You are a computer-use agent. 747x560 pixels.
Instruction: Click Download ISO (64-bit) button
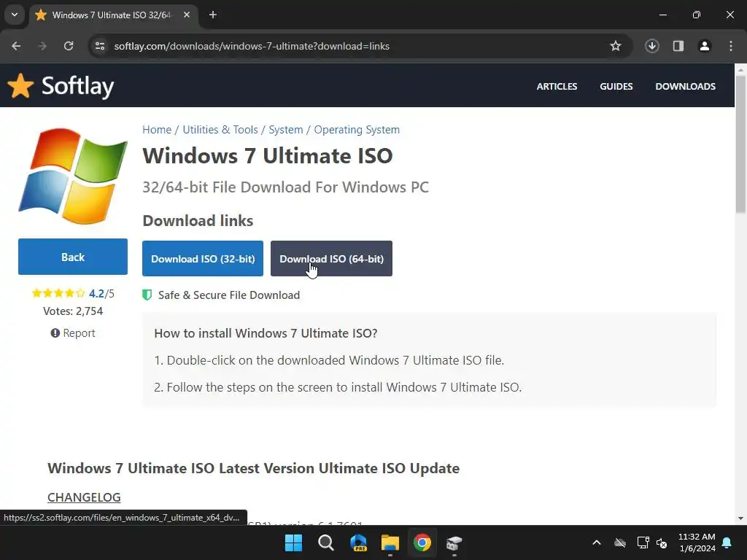pos(331,259)
